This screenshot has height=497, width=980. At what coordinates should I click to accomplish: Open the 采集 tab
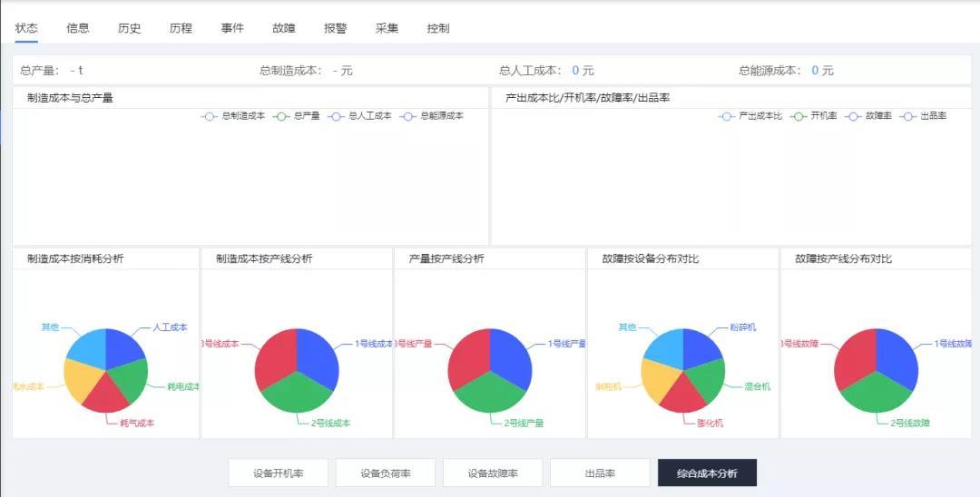pos(387,28)
